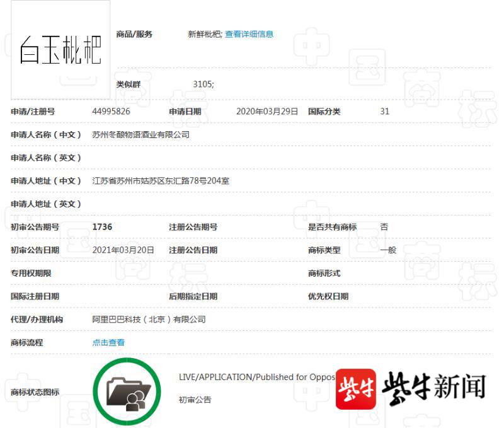Select shared trademark value 否
The width and height of the screenshot is (504, 428).
[x=384, y=227]
